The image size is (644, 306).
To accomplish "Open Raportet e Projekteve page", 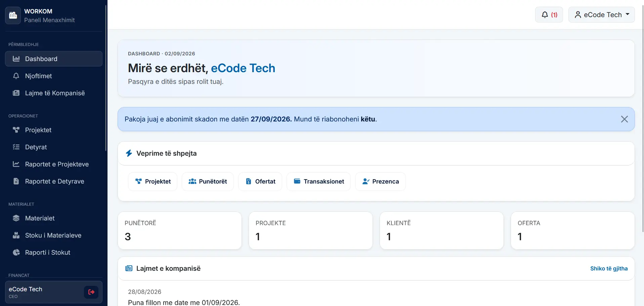I will coord(54,164).
